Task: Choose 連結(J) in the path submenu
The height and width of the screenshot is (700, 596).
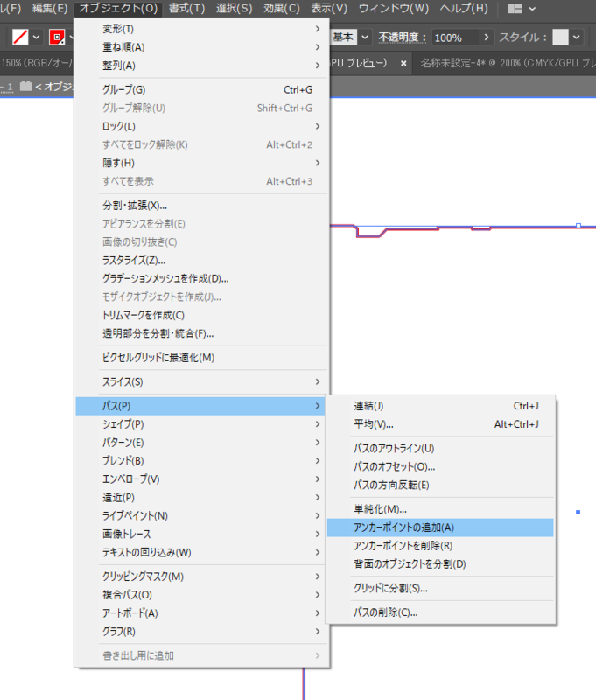Action: [x=440, y=406]
